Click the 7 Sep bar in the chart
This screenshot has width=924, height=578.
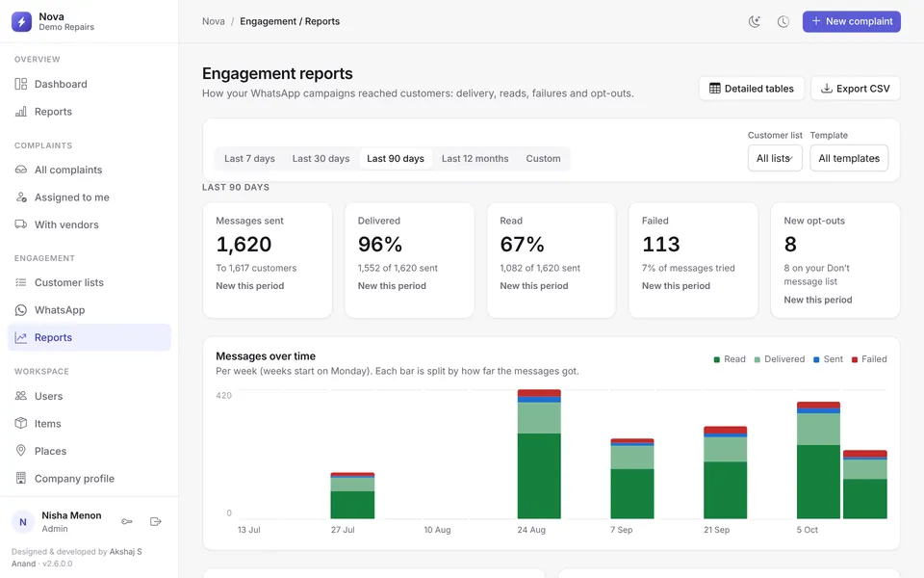coord(632,479)
